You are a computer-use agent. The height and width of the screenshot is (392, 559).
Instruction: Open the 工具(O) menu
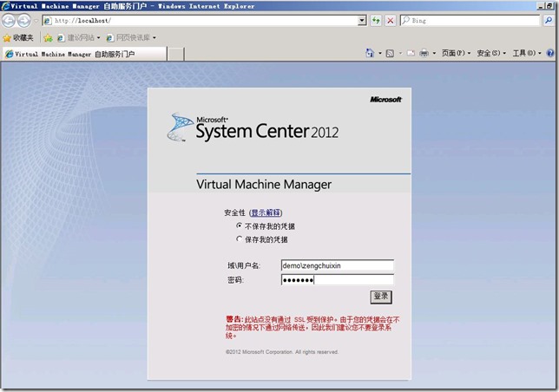click(527, 53)
